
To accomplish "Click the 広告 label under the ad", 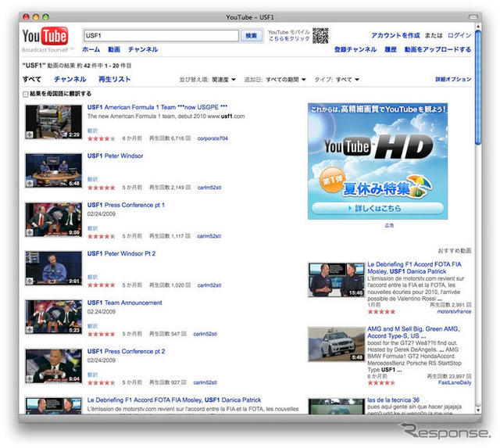I will click(389, 225).
